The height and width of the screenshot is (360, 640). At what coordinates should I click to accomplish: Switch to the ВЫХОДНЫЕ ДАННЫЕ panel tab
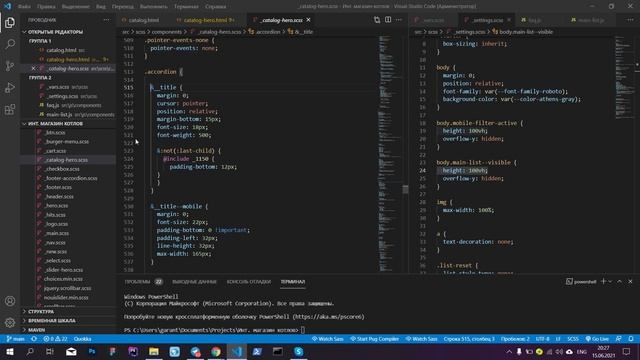194,282
